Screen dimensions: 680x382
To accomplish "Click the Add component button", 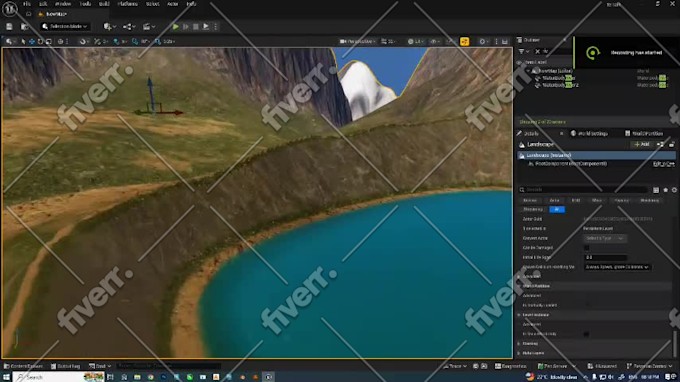I will click(x=642, y=144).
